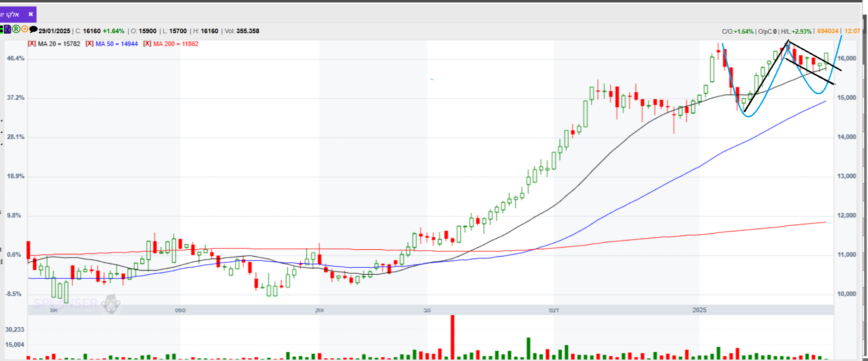Viewport: 868px width, 361px height.
Task: Click the 37.2% percent axis label
Action: 16,97
